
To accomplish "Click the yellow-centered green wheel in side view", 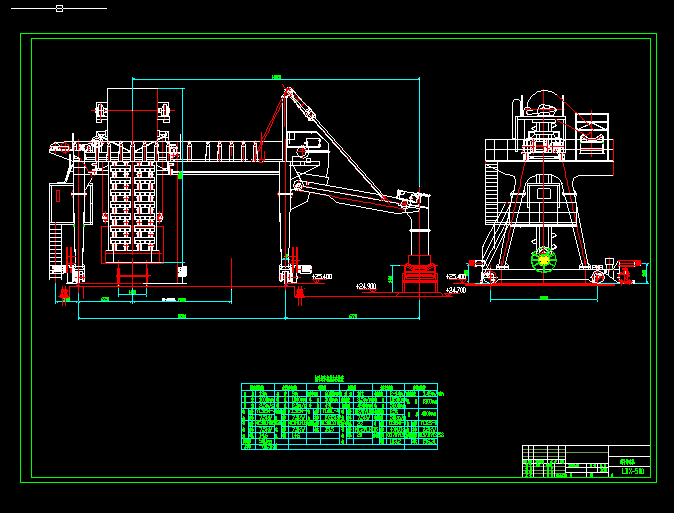I will pyautogui.click(x=544, y=260).
